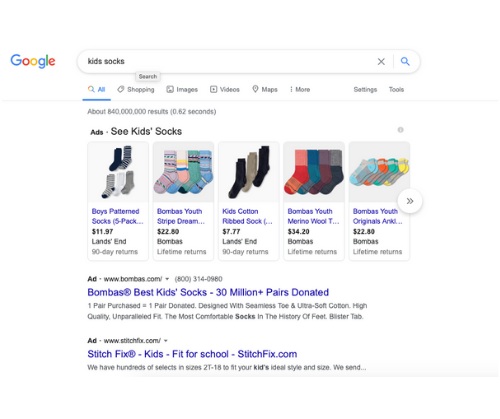Viewport: 500px width, 419px height.
Task: Click the blue magnifier search button
Action: (x=405, y=61)
